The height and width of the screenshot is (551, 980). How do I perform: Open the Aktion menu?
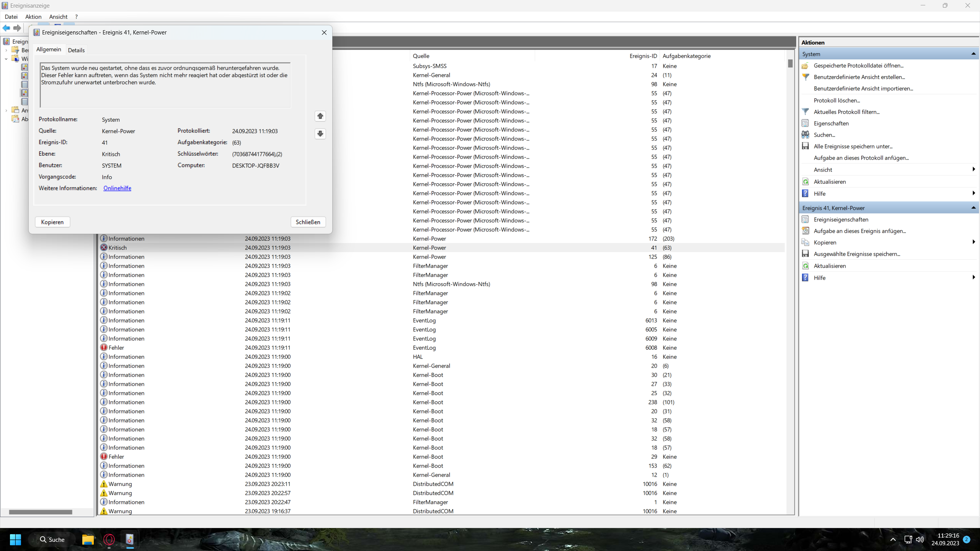click(x=33, y=16)
